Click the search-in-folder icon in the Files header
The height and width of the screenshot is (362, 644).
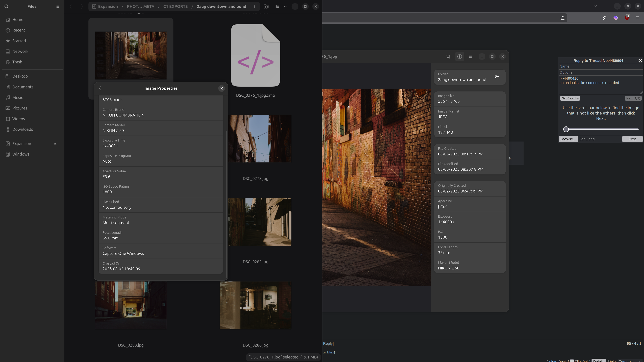(x=266, y=7)
